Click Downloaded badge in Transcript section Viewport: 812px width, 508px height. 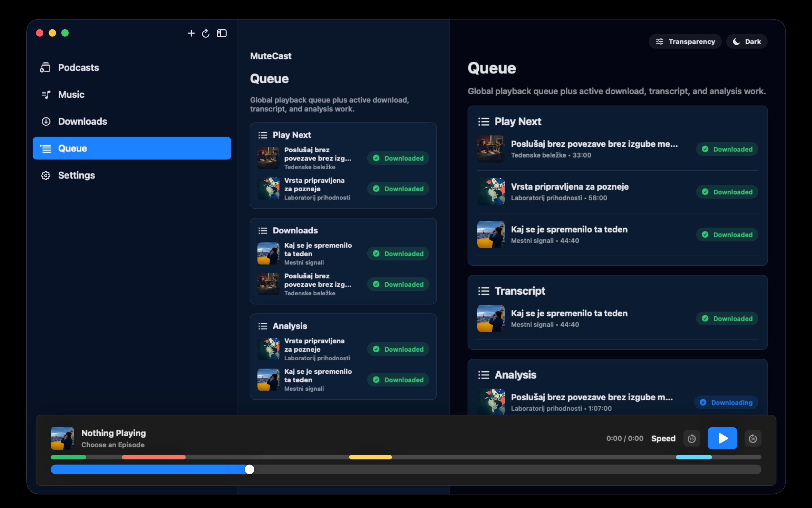tap(727, 319)
